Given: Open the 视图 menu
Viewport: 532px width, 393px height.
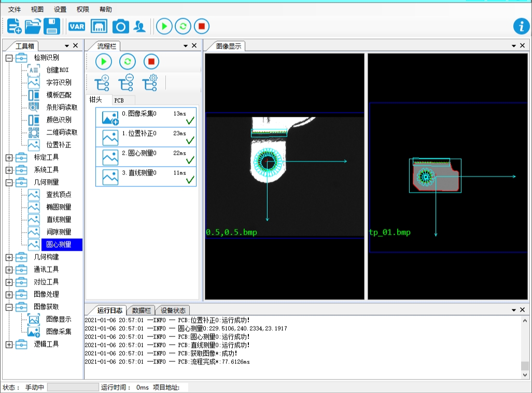Looking at the screenshot, I should [37, 9].
